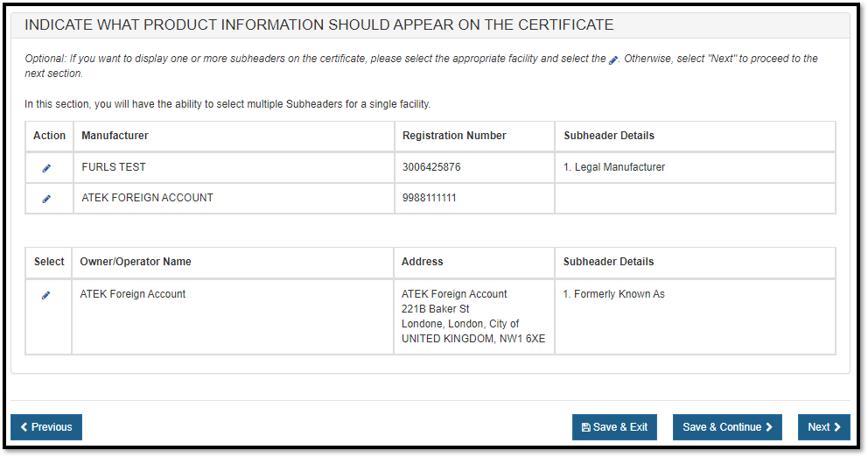Click the Action column header
The width and height of the screenshot is (868, 457).
coord(49,136)
